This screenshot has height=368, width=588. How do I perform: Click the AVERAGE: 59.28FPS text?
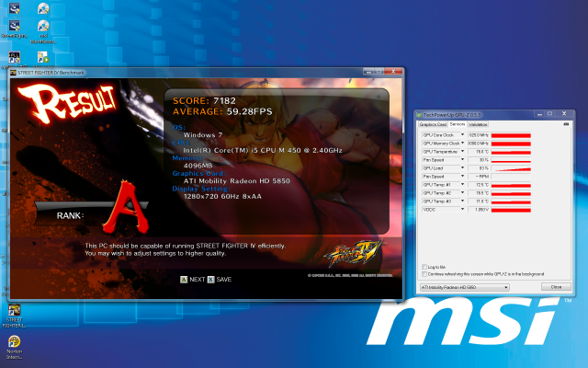pos(222,111)
